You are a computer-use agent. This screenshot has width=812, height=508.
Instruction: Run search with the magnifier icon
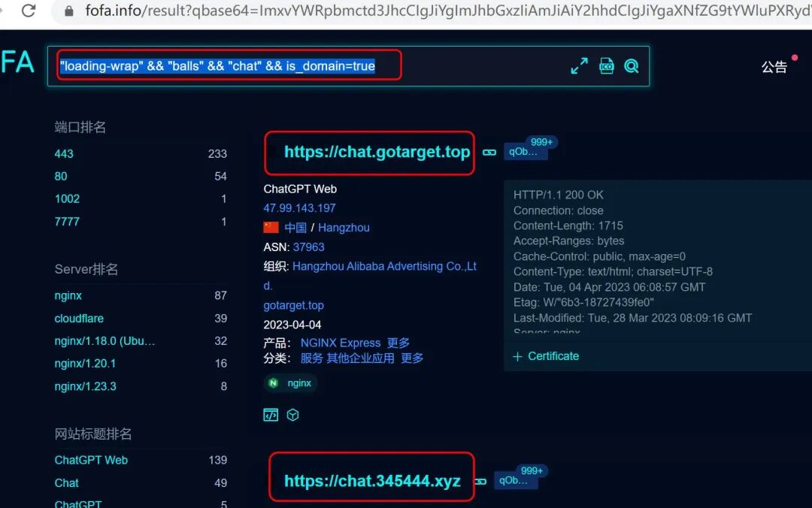click(x=632, y=66)
